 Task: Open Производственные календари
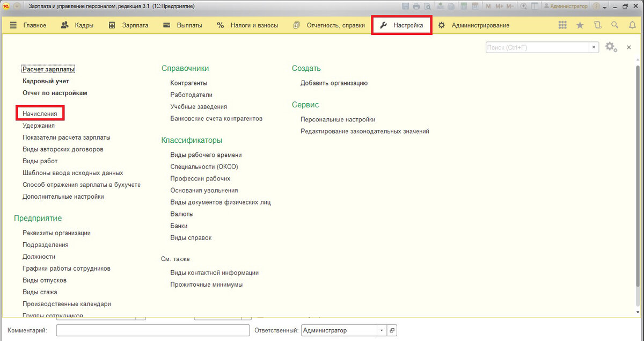(67, 304)
